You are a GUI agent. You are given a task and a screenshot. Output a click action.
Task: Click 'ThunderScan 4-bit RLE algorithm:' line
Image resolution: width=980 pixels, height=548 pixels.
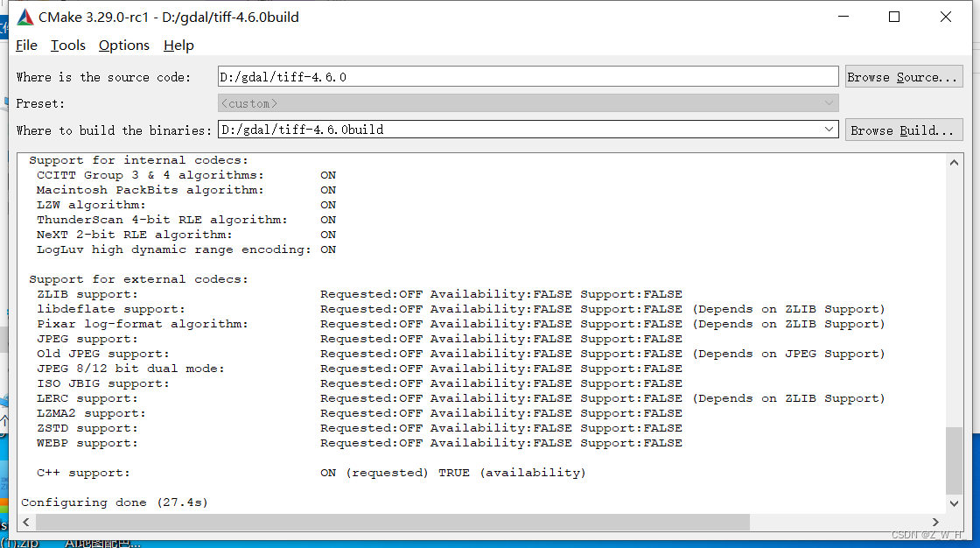[x=186, y=220]
